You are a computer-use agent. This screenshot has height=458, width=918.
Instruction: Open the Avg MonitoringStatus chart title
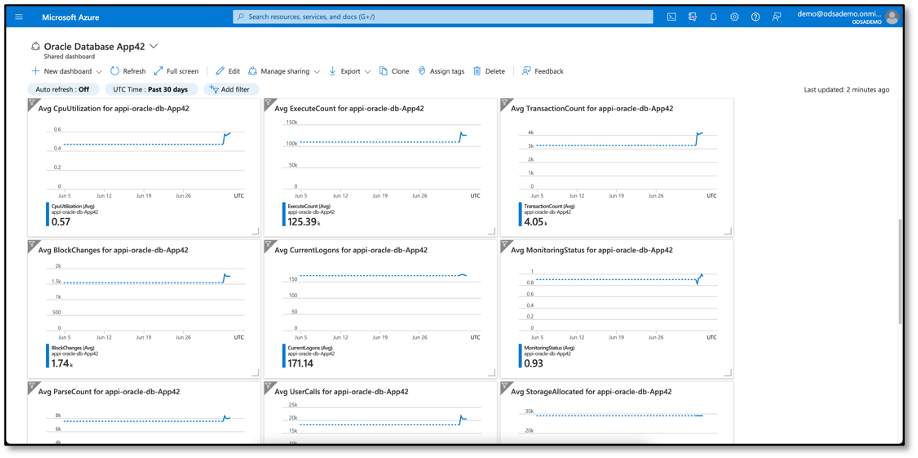592,250
